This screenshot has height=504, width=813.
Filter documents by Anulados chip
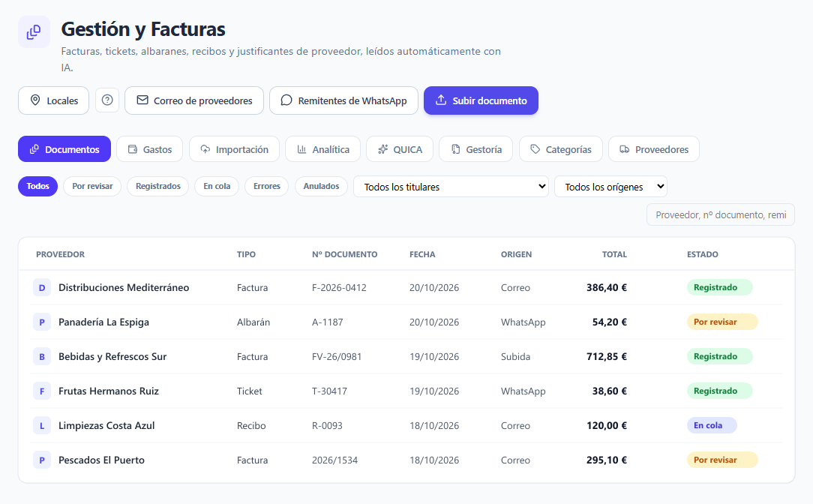click(322, 186)
